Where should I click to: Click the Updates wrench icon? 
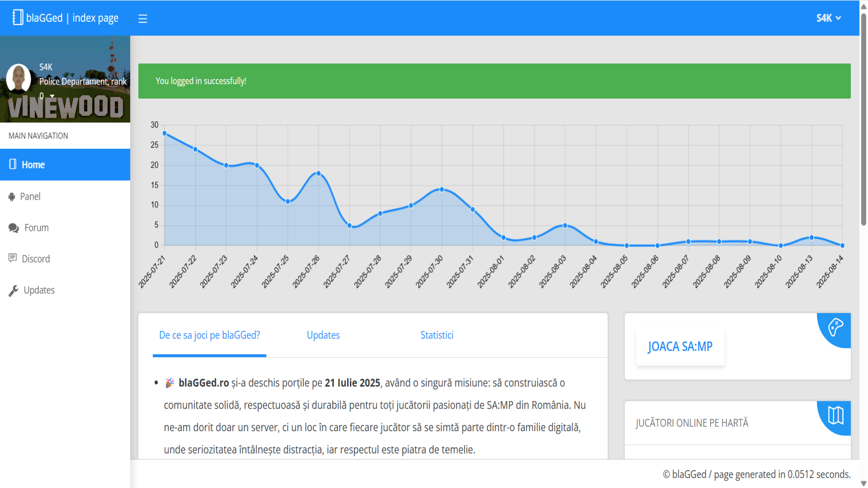13,291
